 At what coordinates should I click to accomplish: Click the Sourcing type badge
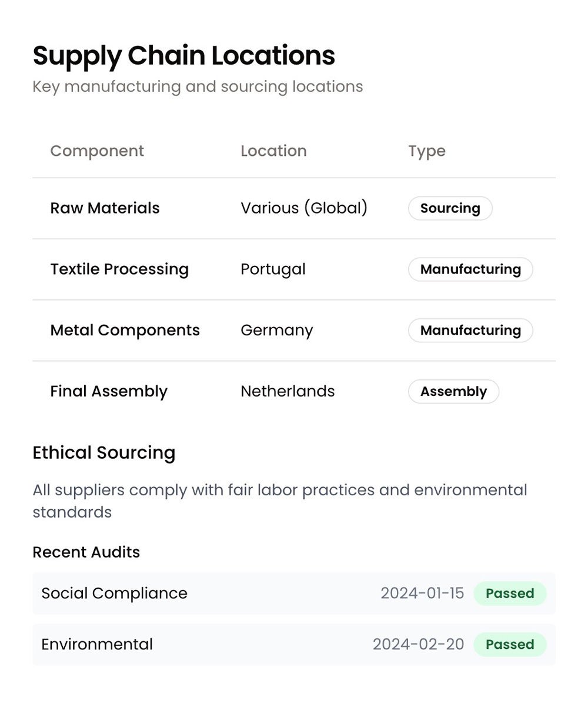pos(450,208)
